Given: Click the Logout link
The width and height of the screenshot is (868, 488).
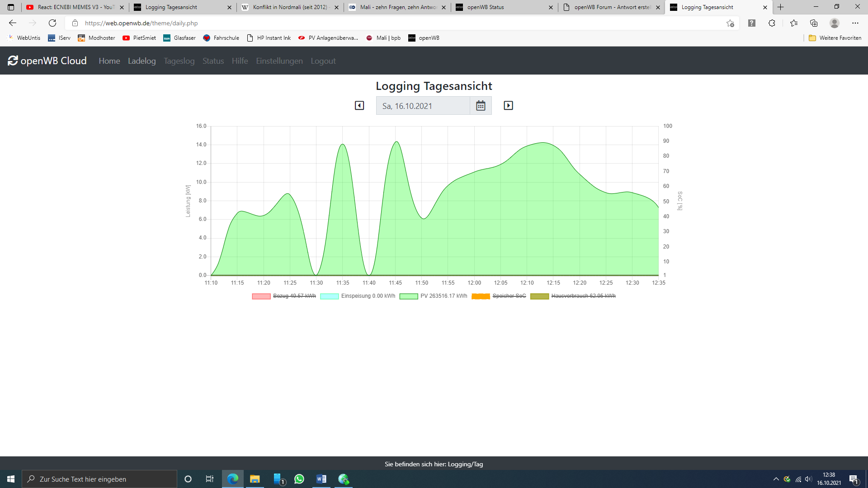Looking at the screenshot, I should pos(323,61).
